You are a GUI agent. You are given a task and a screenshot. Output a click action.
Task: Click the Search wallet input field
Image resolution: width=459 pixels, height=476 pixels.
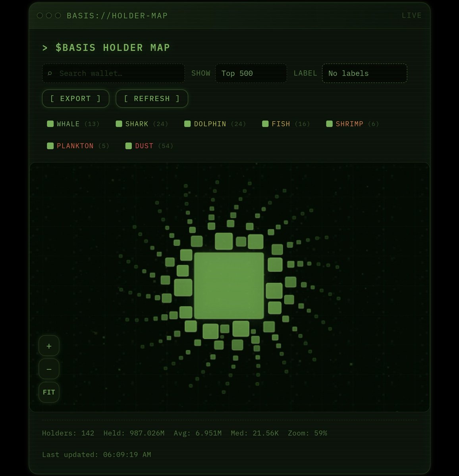[x=114, y=73]
